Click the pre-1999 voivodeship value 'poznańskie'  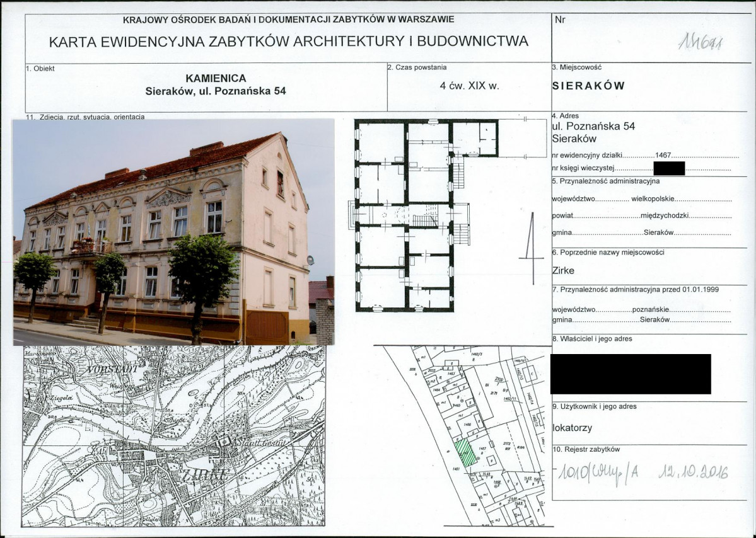coord(650,310)
